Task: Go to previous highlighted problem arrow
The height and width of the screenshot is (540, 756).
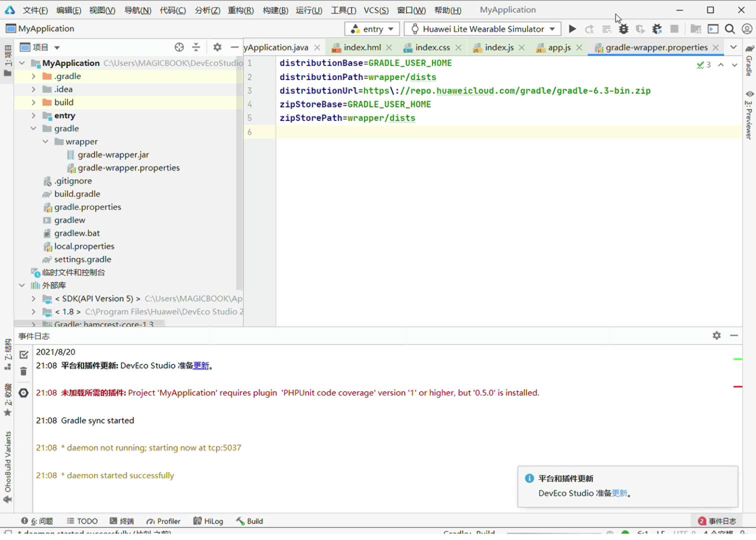Action: point(721,64)
